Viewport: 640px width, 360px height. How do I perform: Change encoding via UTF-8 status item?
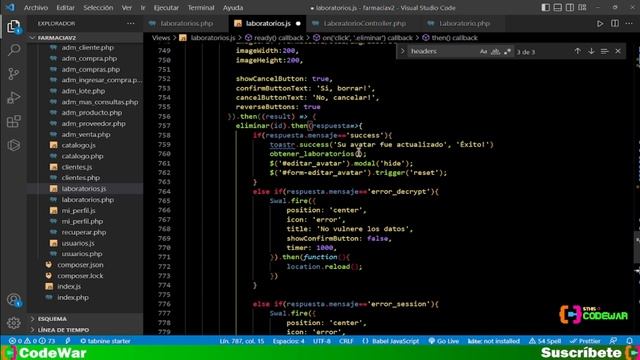coord(322,341)
